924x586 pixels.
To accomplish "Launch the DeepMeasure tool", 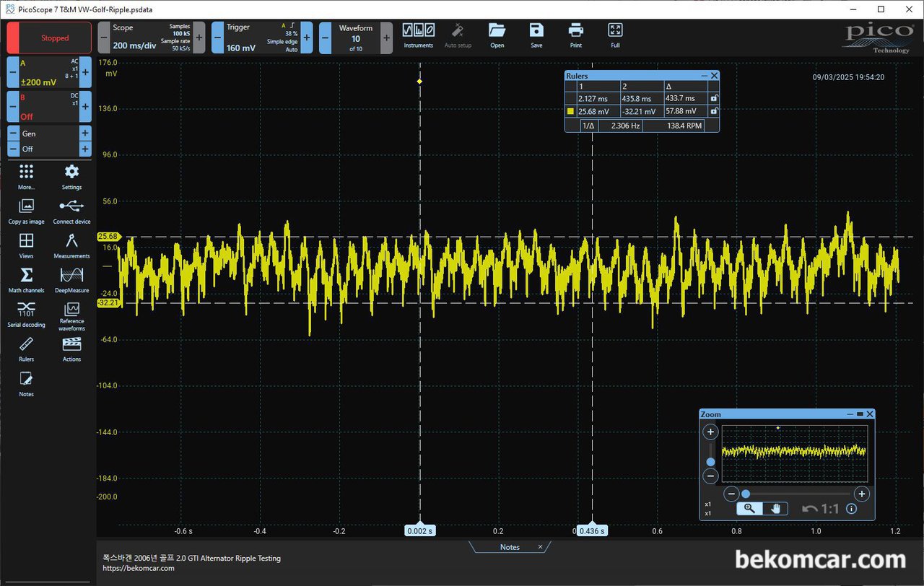I will 71,279.
